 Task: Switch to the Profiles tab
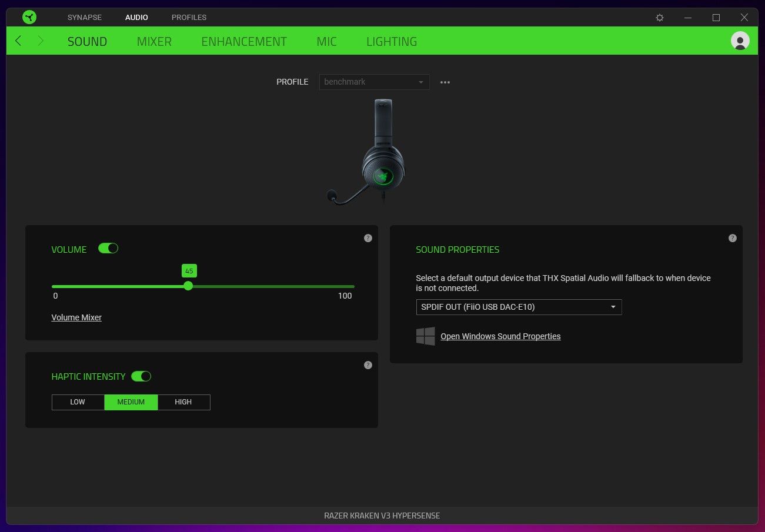189,17
